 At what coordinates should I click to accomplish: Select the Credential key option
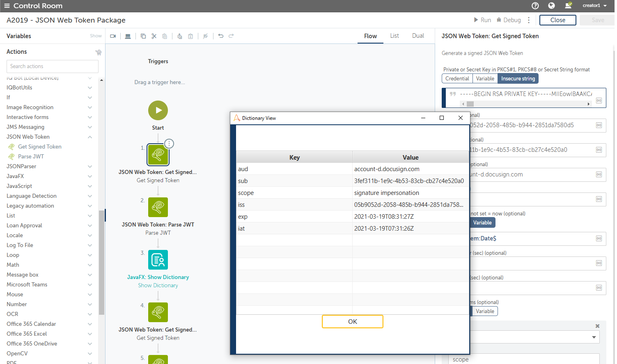click(x=457, y=79)
